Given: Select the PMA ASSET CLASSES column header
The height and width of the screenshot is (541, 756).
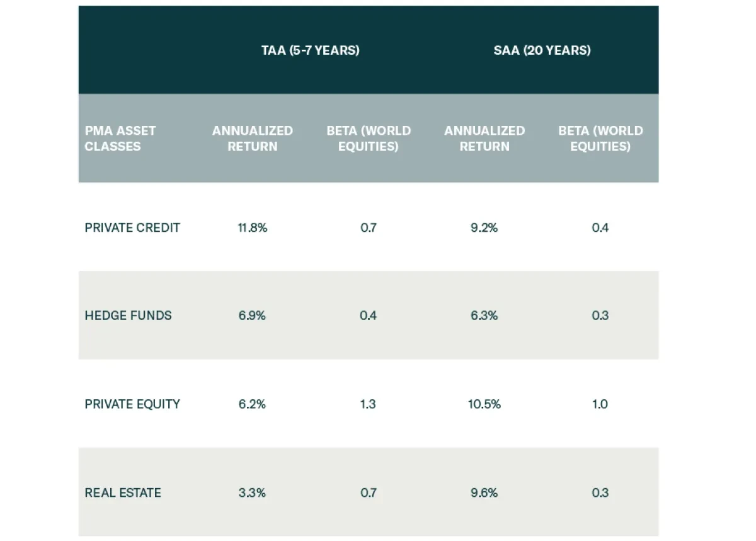Looking at the screenshot, I should [120, 139].
